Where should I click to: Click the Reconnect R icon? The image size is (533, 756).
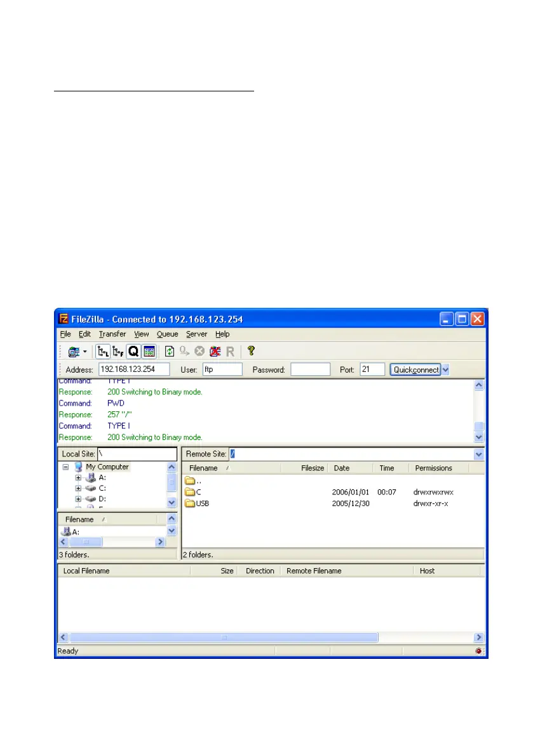point(230,352)
